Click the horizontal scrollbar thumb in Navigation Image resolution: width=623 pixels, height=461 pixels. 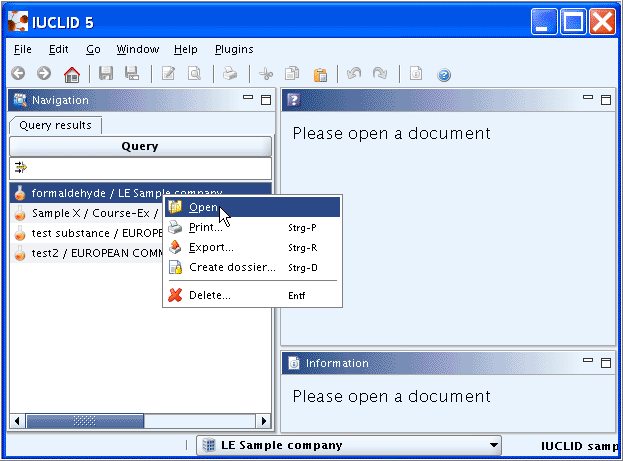85,421
